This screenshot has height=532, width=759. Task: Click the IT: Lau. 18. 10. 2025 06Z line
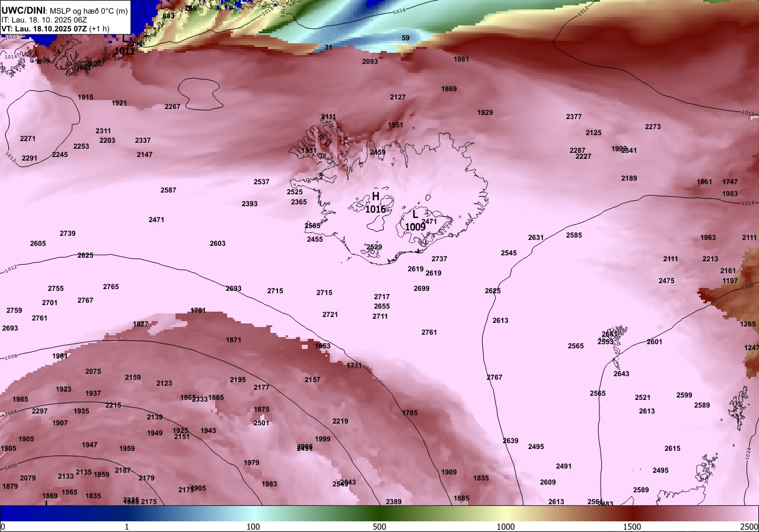pyautogui.click(x=43, y=20)
